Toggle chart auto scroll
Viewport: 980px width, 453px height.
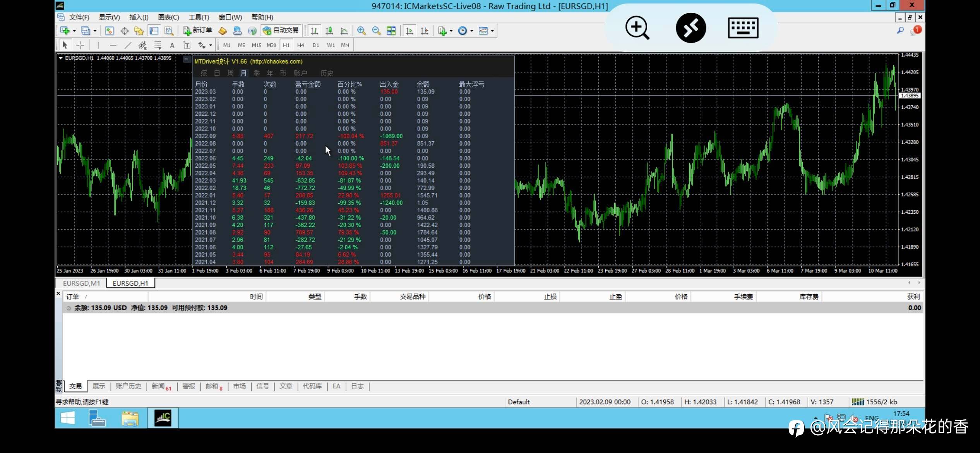point(409,31)
